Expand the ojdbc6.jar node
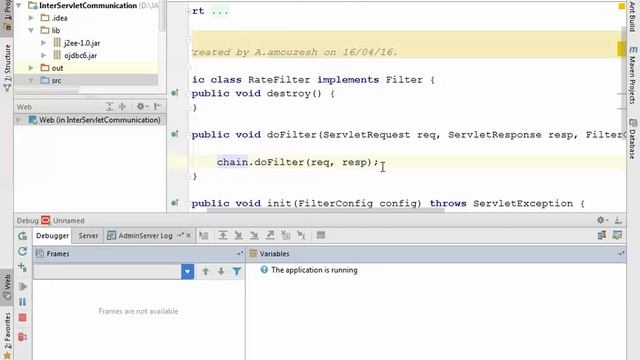 [44, 55]
